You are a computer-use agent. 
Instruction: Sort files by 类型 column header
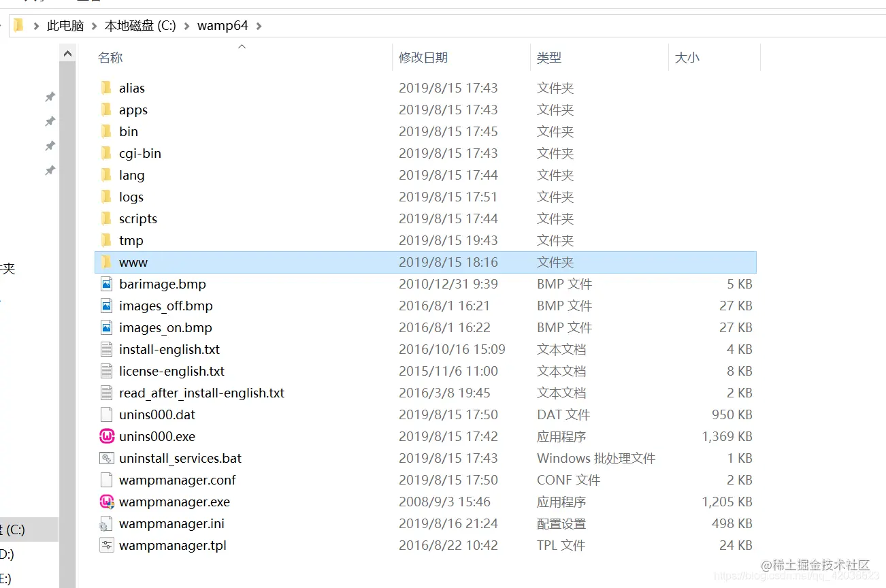pyautogui.click(x=549, y=58)
